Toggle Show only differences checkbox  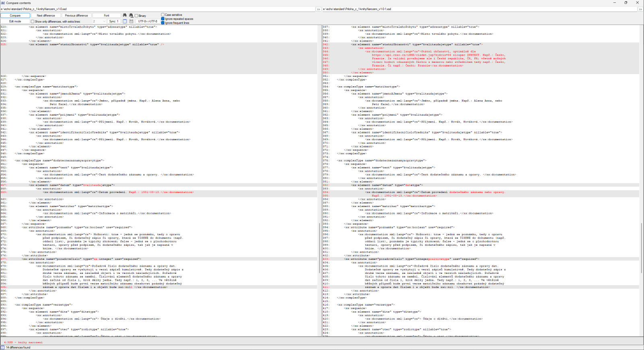click(33, 21)
